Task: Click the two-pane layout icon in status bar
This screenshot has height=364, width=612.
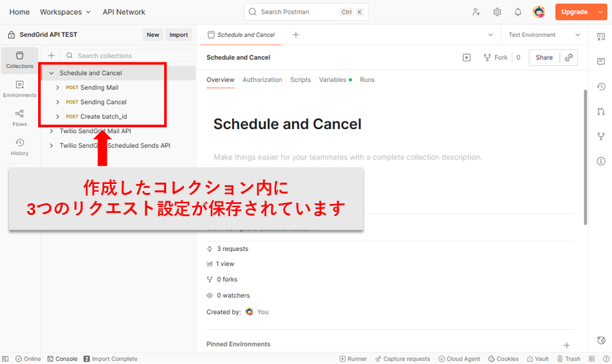Action: [x=592, y=359]
